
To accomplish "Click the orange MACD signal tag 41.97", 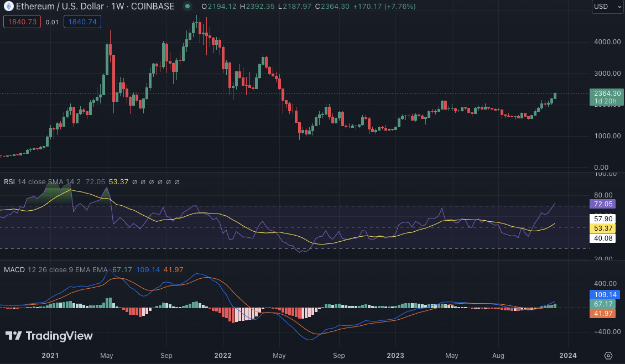I will [x=603, y=314].
